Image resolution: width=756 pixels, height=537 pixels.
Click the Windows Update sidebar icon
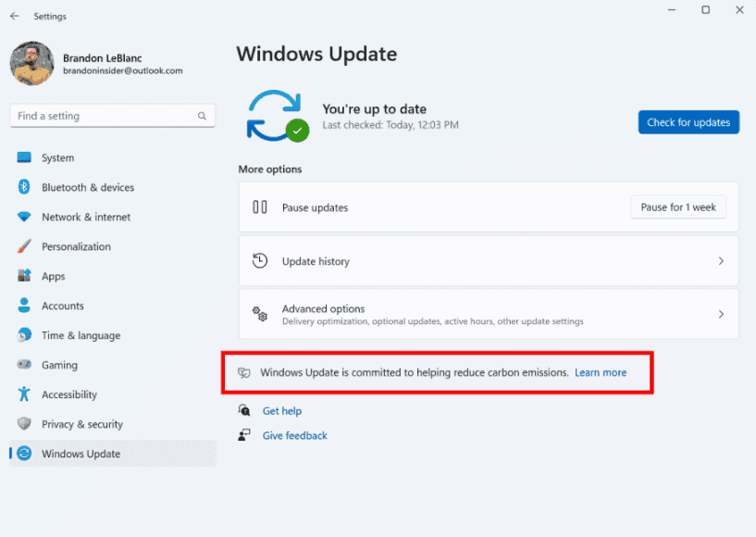tap(24, 453)
